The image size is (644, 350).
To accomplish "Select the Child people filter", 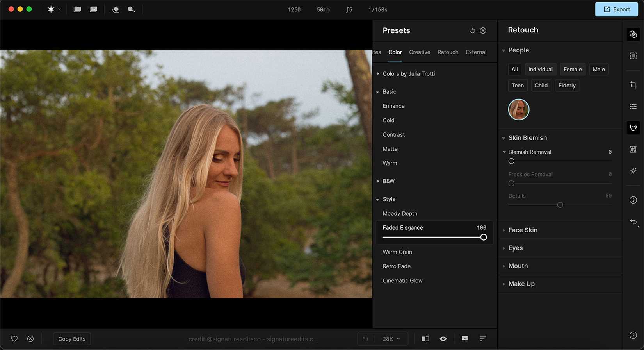I will click(x=541, y=86).
